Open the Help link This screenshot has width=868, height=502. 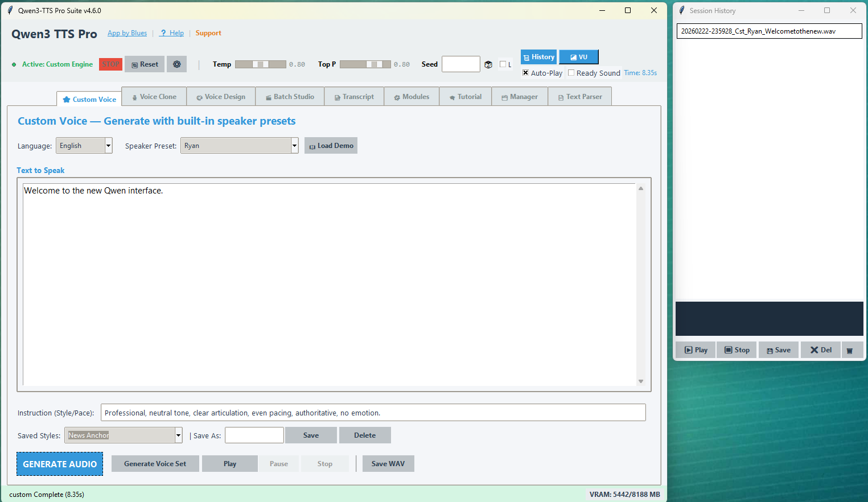pyautogui.click(x=172, y=32)
